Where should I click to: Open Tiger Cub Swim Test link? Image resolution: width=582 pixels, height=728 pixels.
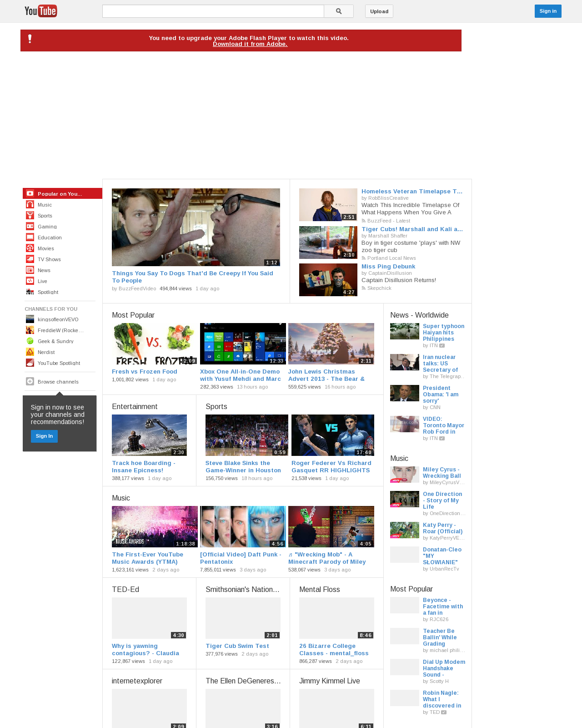[237, 646]
